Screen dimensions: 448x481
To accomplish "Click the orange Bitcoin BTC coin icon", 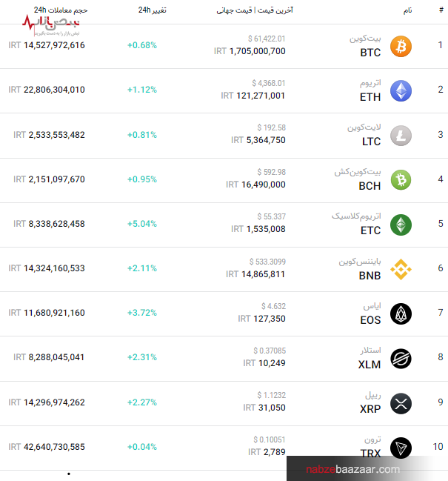I will point(401,46).
